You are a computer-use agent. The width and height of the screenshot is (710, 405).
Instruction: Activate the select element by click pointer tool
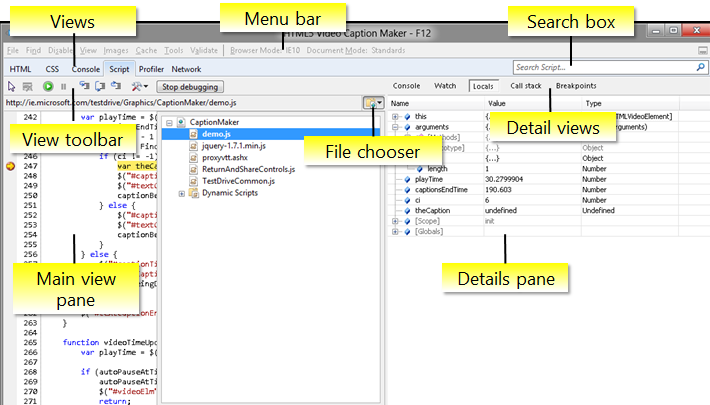pyautogui.click(x=11, y=86)
